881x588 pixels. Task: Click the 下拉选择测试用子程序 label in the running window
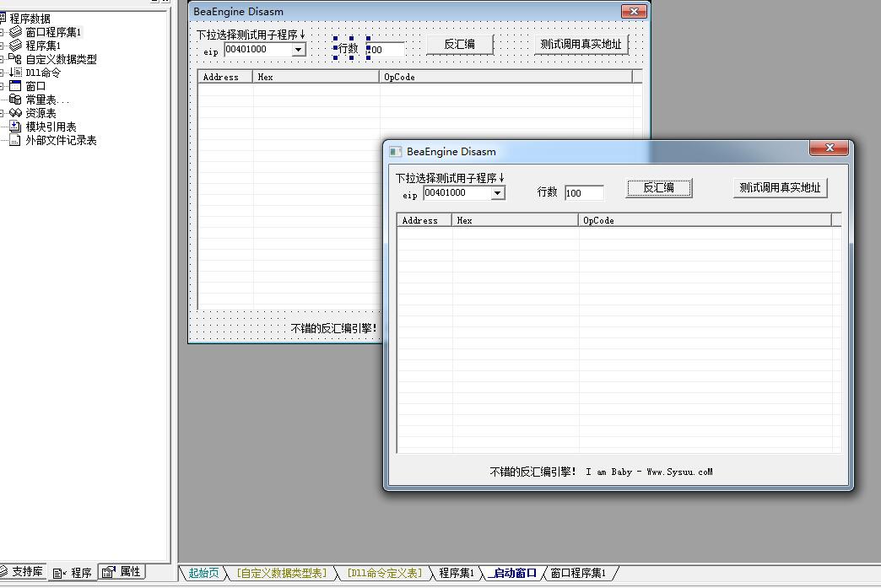click(x=450, y=178)
